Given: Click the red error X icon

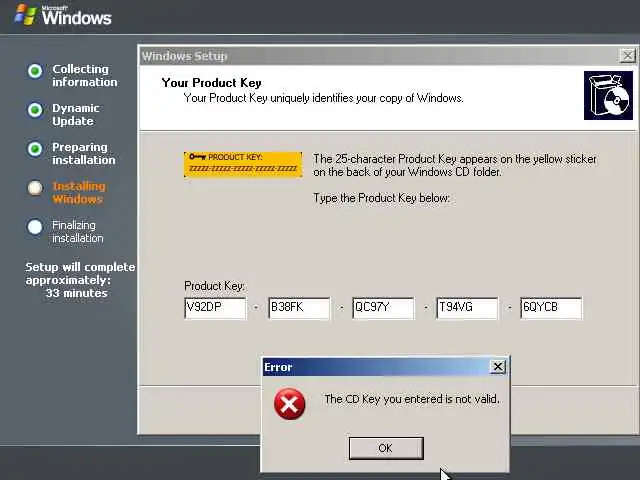Looking at the screenshot, I should click(289, 404).
